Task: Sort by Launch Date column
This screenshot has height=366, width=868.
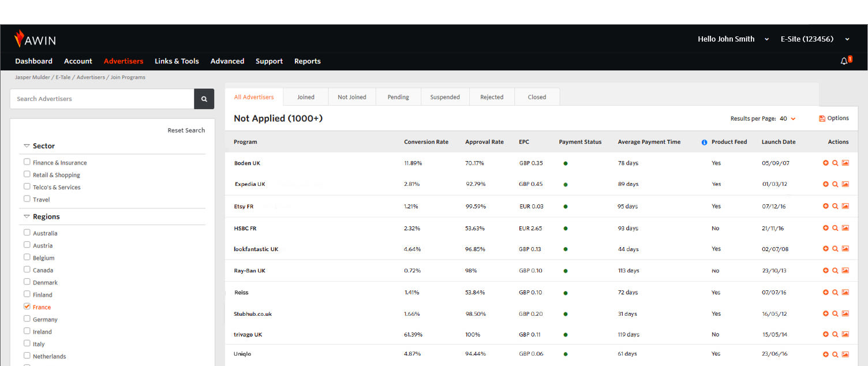Action: (779, 142)
